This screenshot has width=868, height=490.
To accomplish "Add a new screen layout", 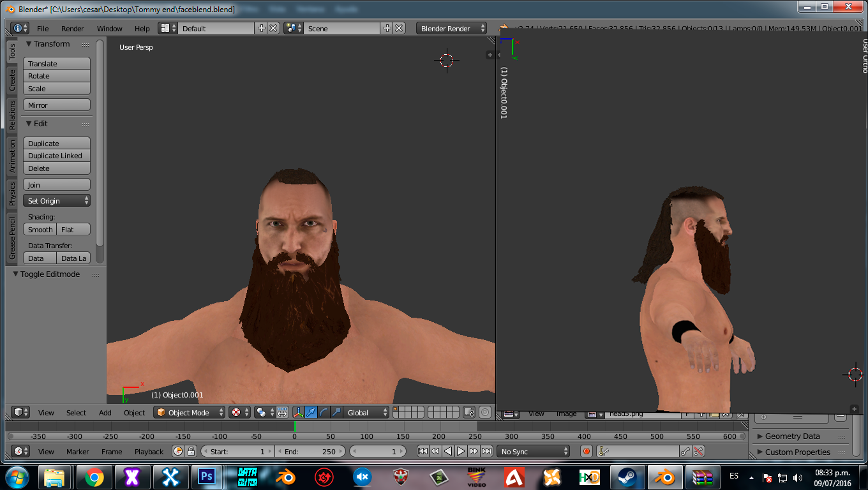I will click(261, 28).
